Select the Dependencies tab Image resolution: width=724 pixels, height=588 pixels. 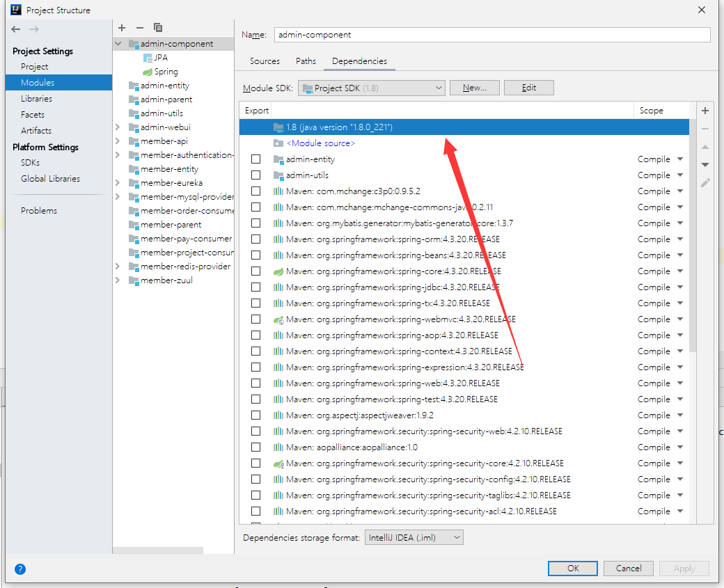(359, 61)
